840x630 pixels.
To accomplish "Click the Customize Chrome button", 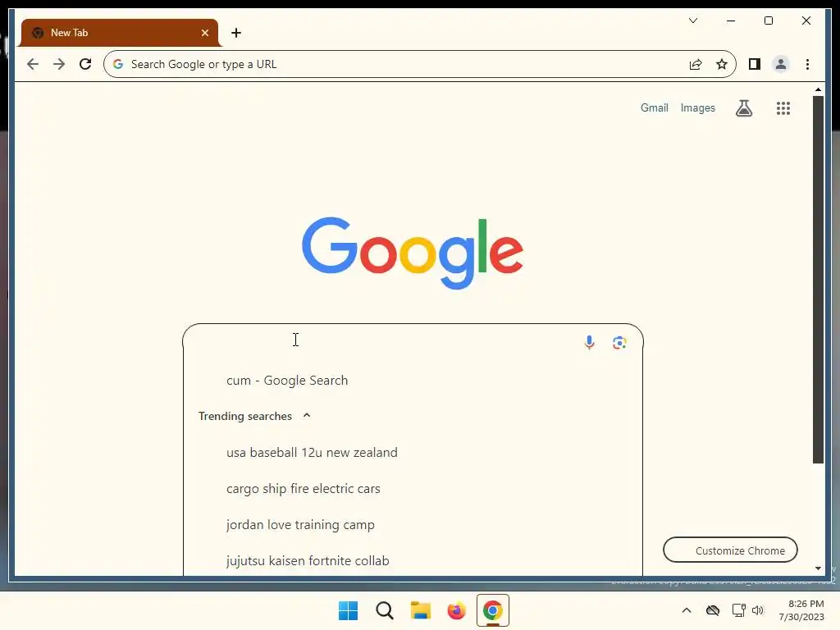I will point(730,550).
